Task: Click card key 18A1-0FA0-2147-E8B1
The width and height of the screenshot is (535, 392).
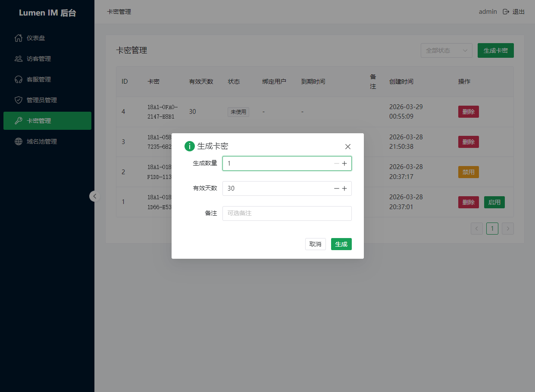Action: [163, 112]
